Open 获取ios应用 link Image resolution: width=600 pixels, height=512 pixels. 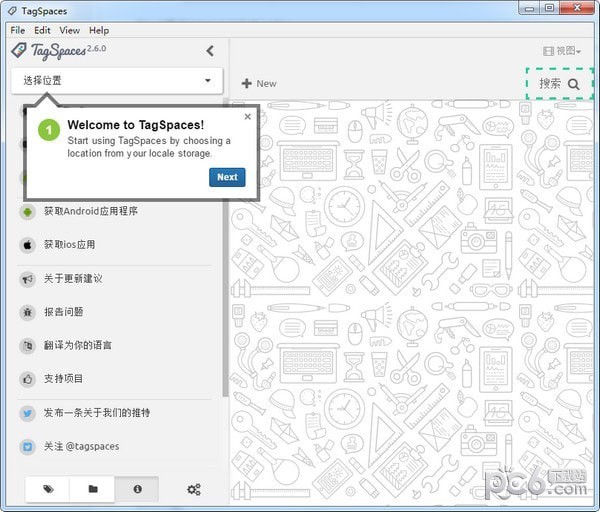(x=69, y=245)
